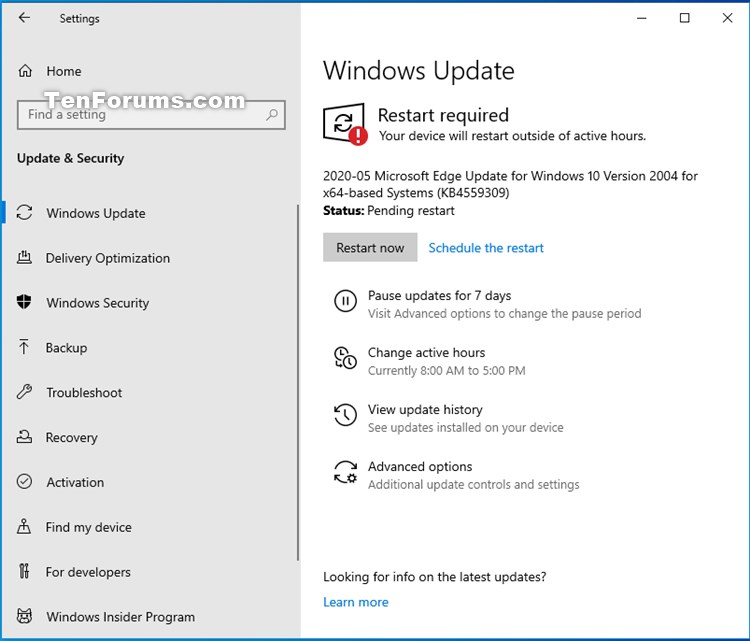Select For developers in sidebar
Screen dimensions: 750x641
pyautogui.click(x=88, y=572)
